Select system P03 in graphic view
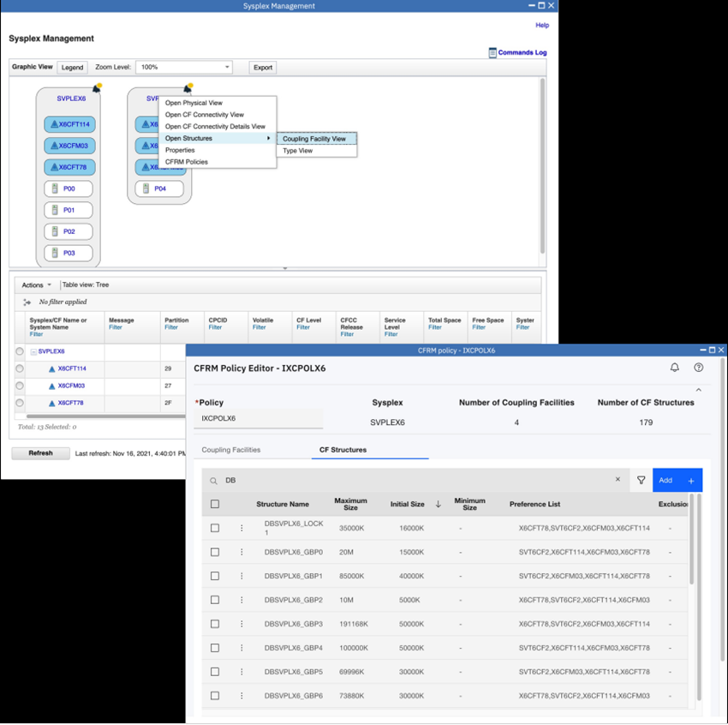 [x=69, y=253]
